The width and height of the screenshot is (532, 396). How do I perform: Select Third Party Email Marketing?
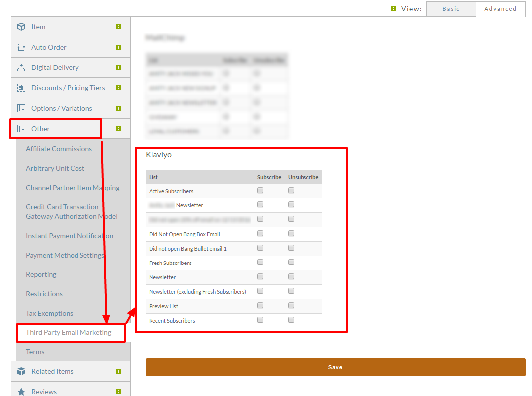tap(69, 332)
